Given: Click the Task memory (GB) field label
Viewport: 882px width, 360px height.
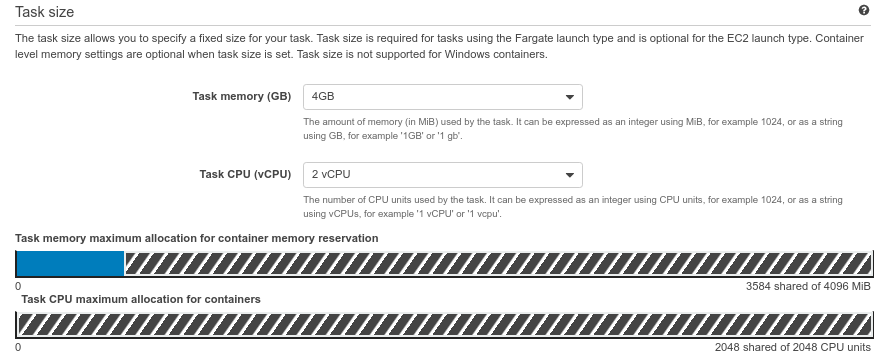Looking at the screenshot, I should tap(242, 96).
